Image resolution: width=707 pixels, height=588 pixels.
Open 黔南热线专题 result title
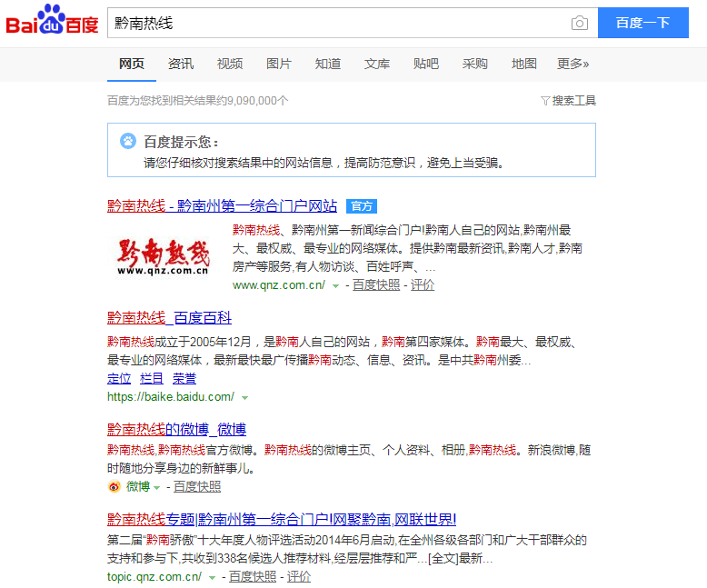[x=282, y=520]
